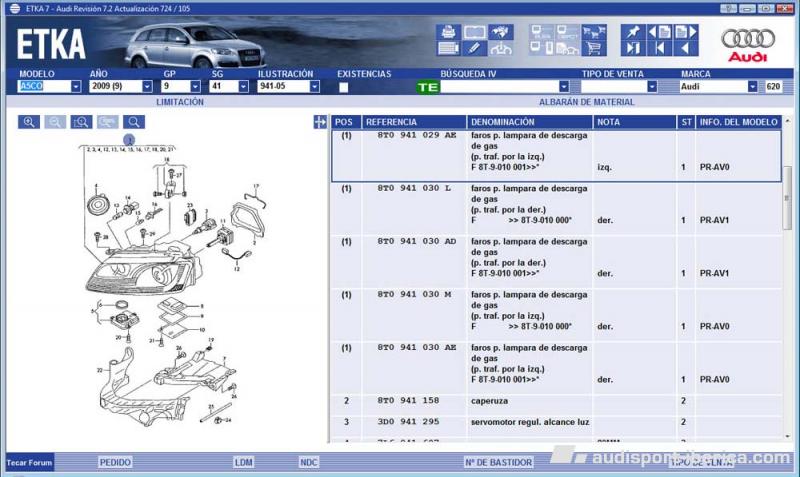Click the Tecar Forum button
The width and height of the screenshot is (800, 477).
tap(30, 463)
